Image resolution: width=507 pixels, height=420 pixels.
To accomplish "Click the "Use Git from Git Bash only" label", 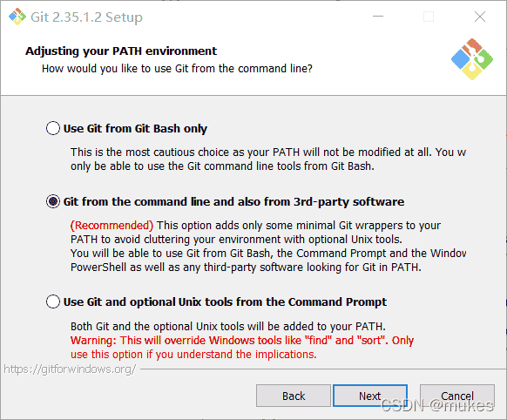I will coord(135,129).
